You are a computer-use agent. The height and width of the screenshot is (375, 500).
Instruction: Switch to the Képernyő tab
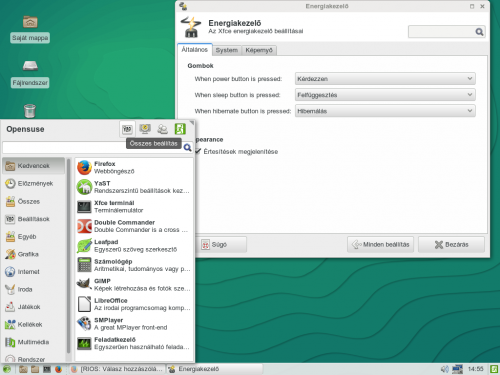(259, 50)
